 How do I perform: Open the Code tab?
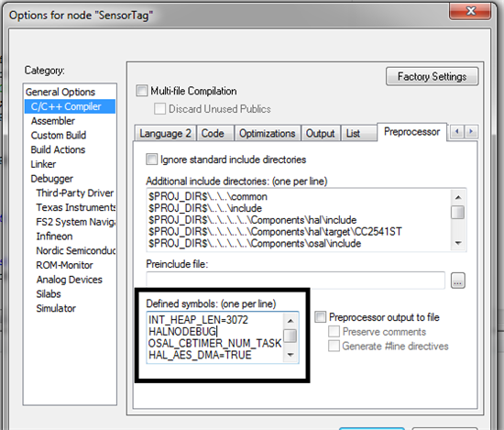[214, 133]
